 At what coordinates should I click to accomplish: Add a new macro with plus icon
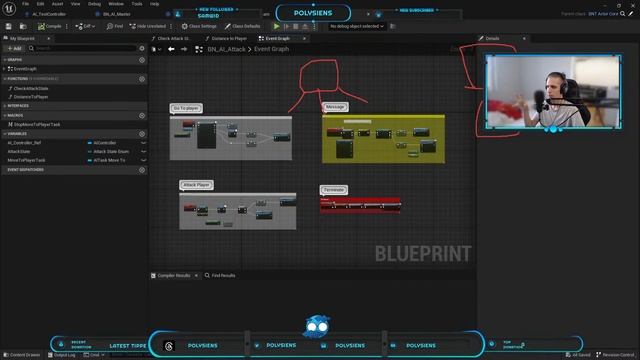point(142,116)
